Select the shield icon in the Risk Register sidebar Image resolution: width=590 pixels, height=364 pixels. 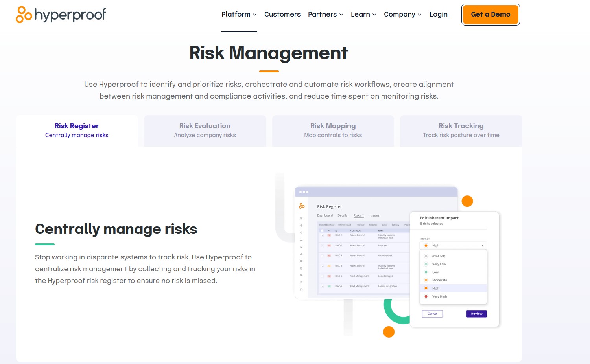[x=301, y=233]
